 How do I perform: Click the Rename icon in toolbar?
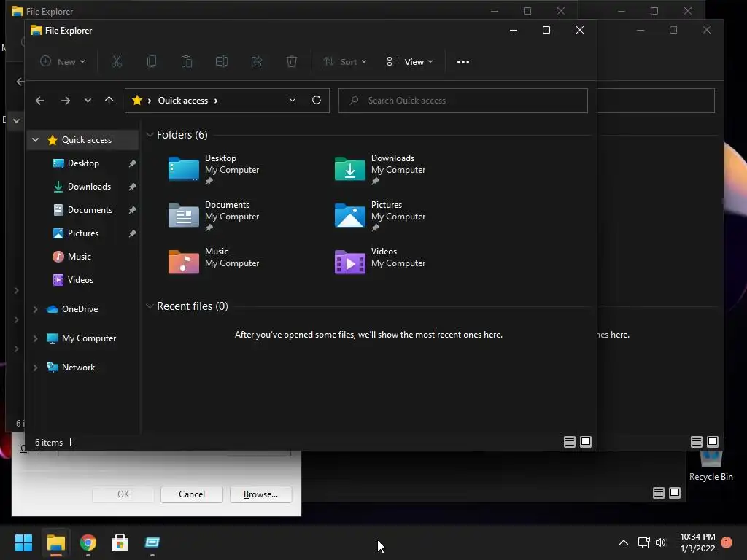tap(222, 61)
